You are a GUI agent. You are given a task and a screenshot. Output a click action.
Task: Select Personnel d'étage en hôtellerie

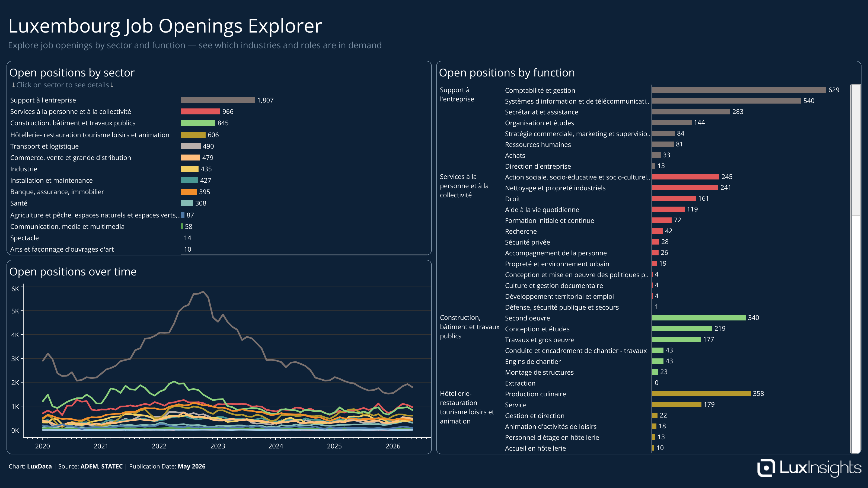tap(552, 438)
